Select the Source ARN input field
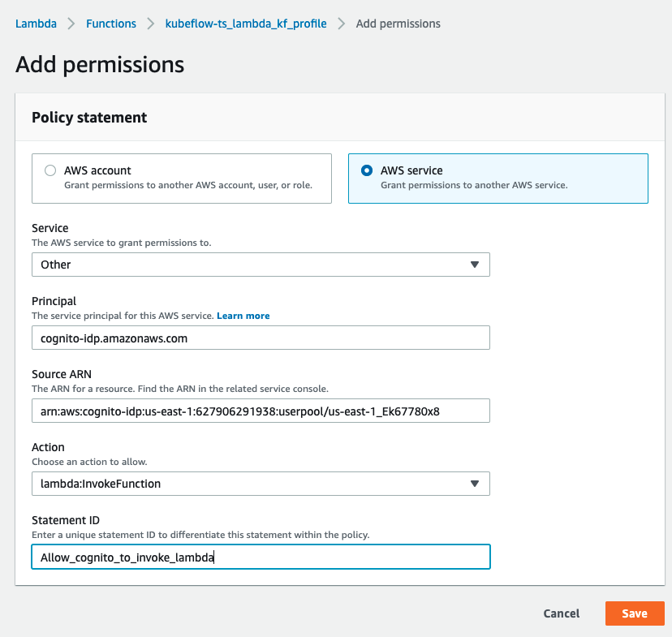The width and height of the screenshot is (672, 637). pyautogui.click(x=260, y=411)
